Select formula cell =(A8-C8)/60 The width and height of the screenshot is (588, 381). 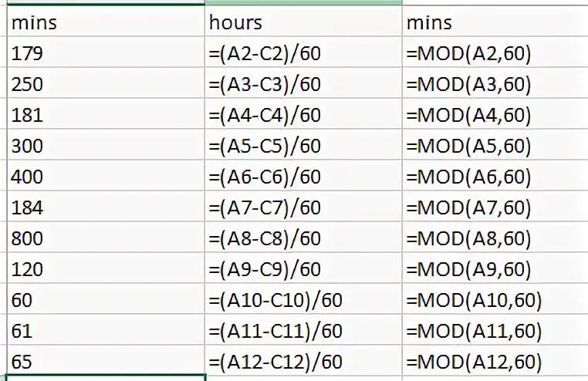[x=303, y=237]
